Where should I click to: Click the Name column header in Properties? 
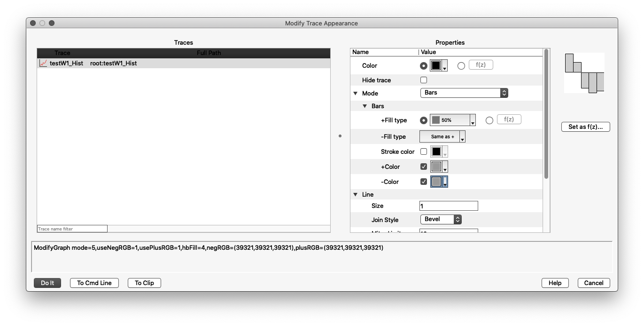361,52
